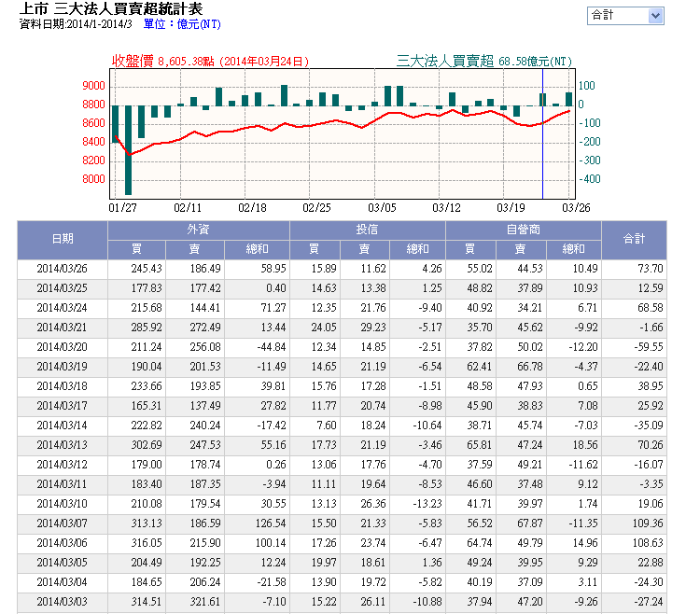Screen dimensions: 700x614
Task: Click the date cell 2014/03/17
Action: pyautogui.click(x=62, y=406)
